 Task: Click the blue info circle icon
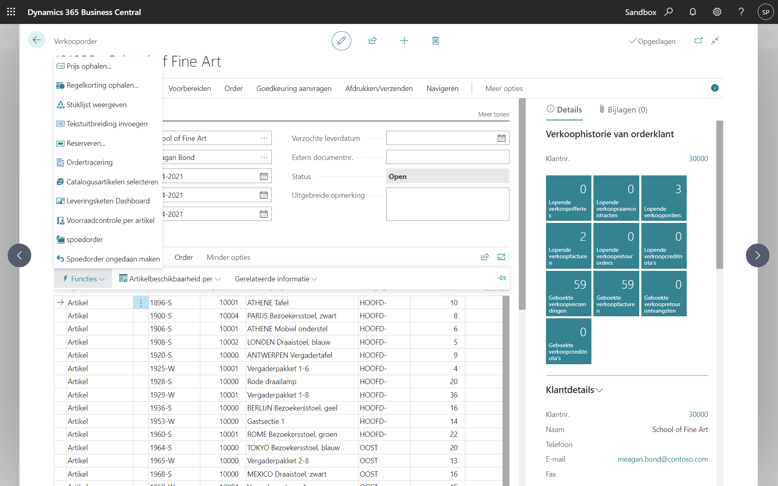tap(714, 88)
